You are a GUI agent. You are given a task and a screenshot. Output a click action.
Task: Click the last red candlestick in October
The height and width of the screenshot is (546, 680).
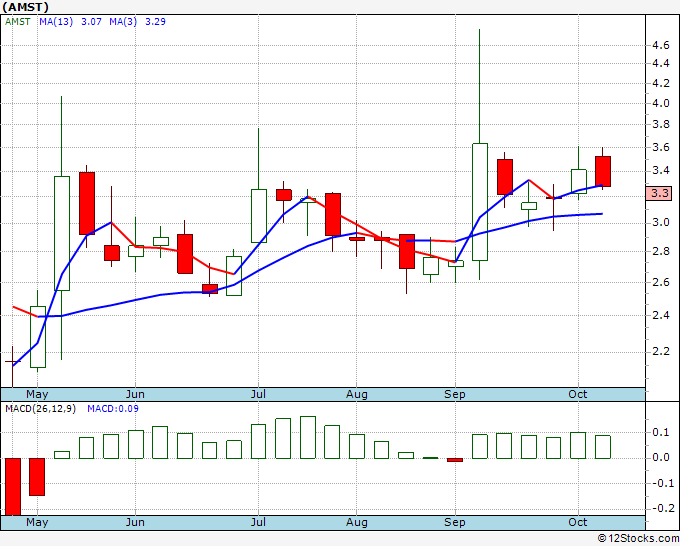(603, 171)
